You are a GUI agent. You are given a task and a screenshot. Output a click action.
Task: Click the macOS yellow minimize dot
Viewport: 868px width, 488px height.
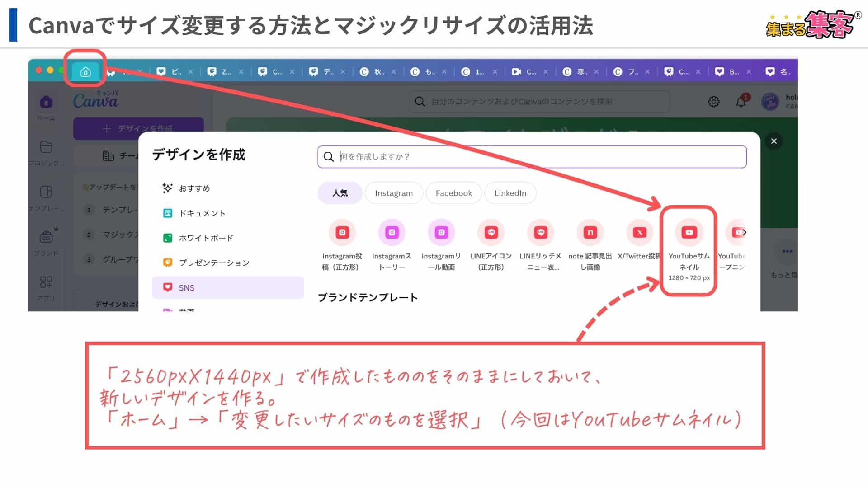coord(50,70)
